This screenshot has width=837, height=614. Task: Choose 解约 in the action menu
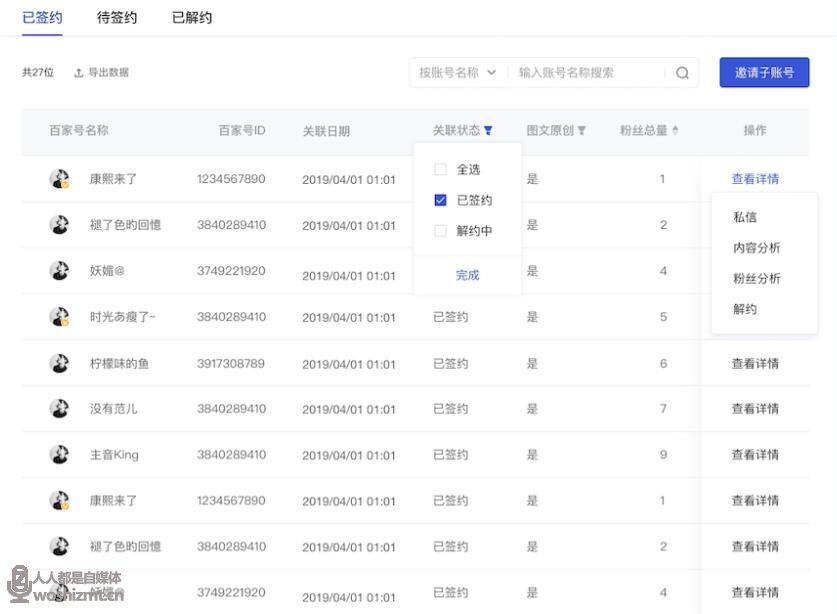(x=745, y=310)
